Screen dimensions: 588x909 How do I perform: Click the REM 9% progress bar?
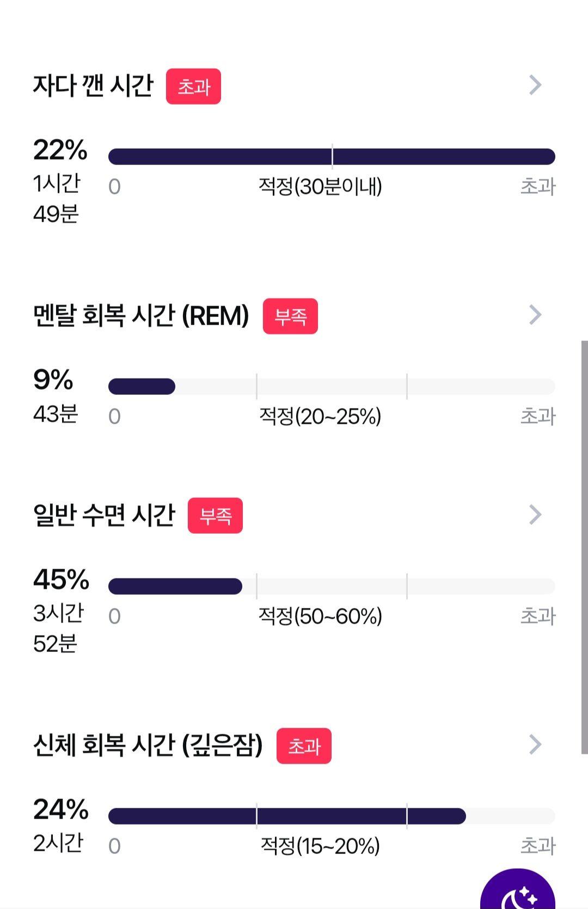[x=332, y=387]
